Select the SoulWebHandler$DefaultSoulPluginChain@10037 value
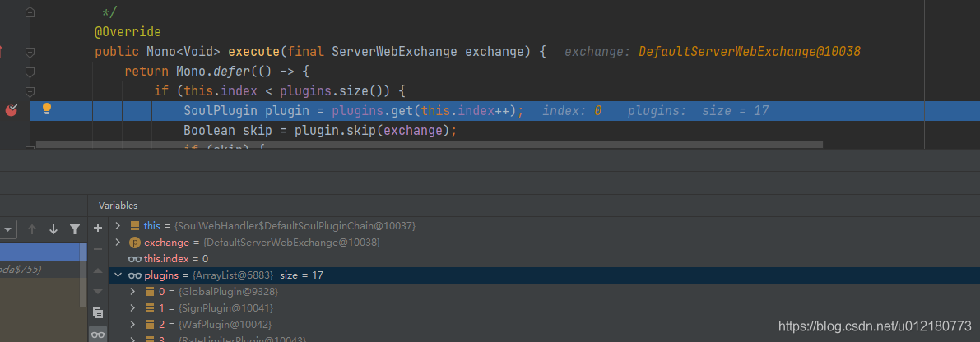This screenshot has width=980, height=342. click(295, 225)
